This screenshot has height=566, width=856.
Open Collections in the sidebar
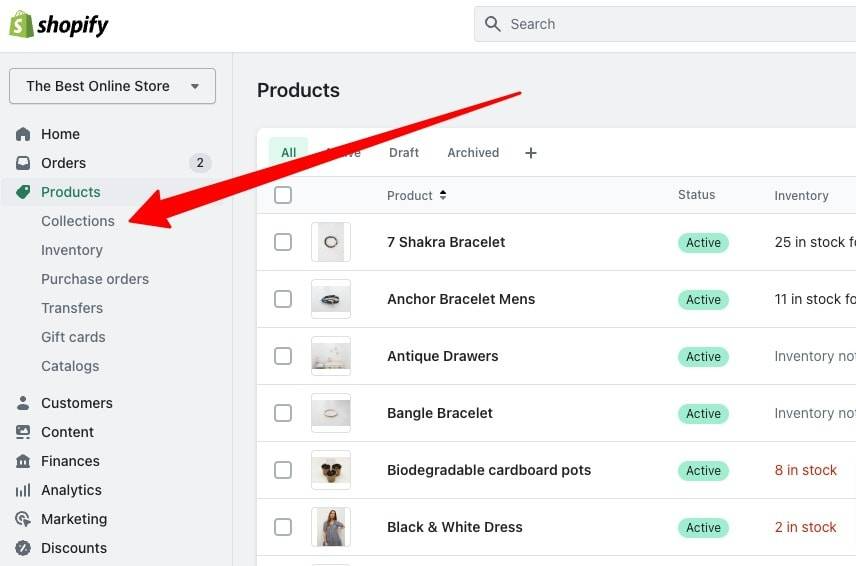click(x=78, y=221)
